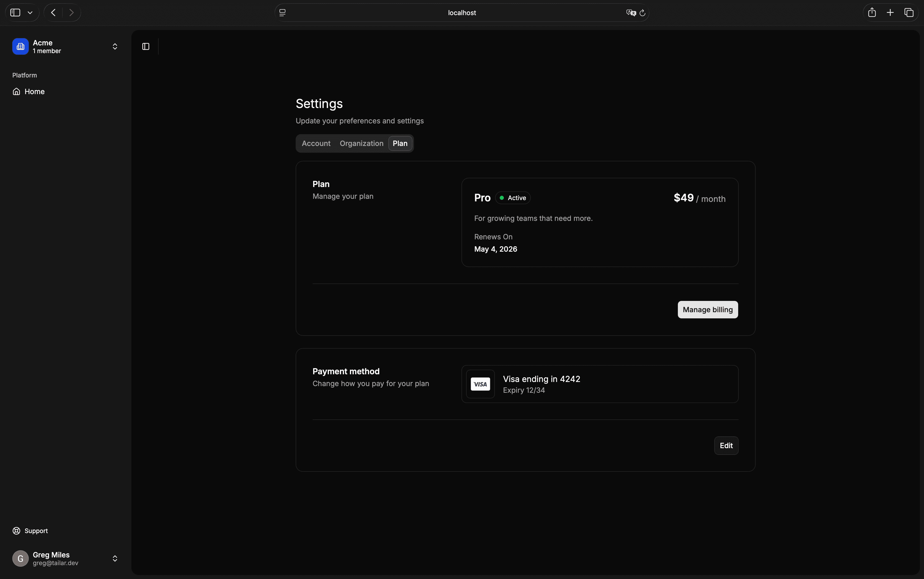924x579 pixels.
Task: Switch to the Organization tab
Action: (361, 144)
